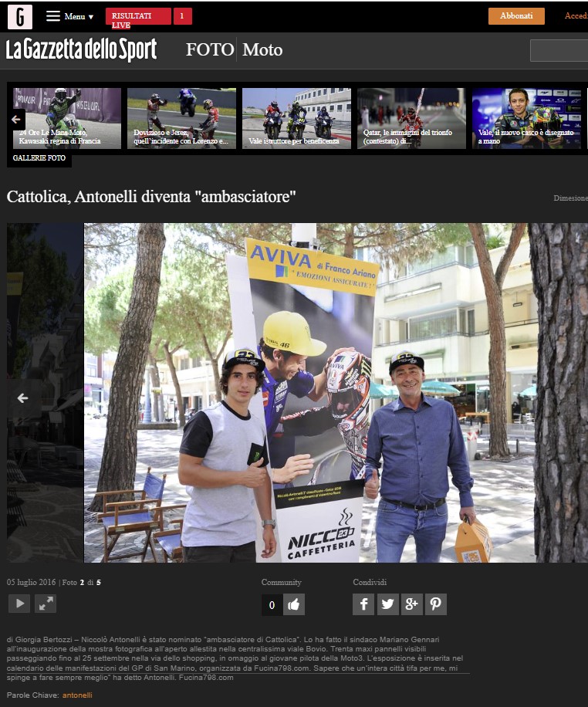Image resolution: width=588 pixels, height=707 pixels.
Task: Open Qatar trionfo images gallery thumbnail
Action: [x=412, y=118]
